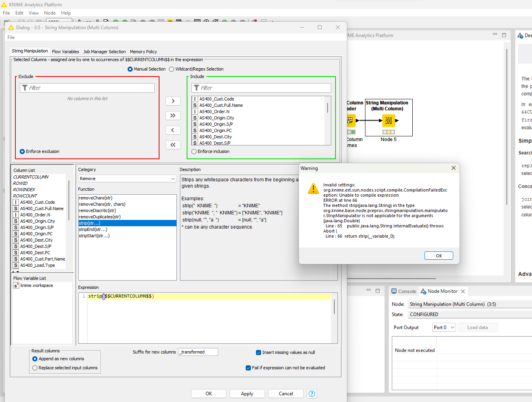Click the remove single column arrow button

point(173,130)
